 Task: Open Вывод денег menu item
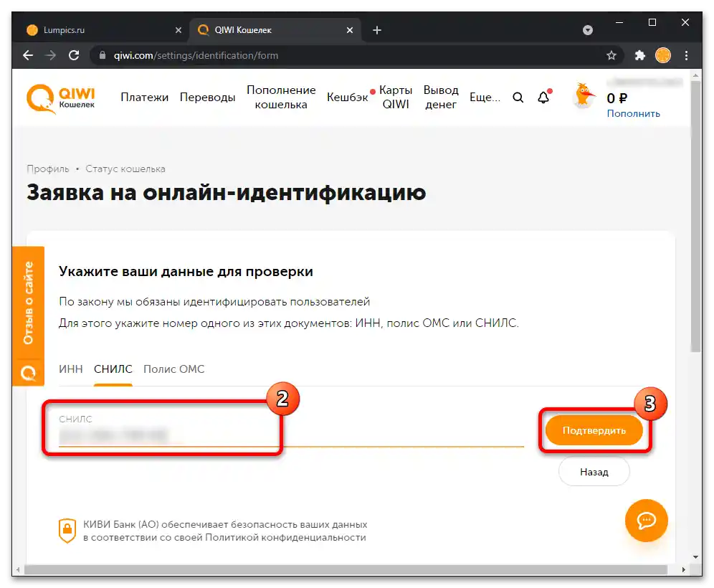pyautogui.click(x=441, y=97)
